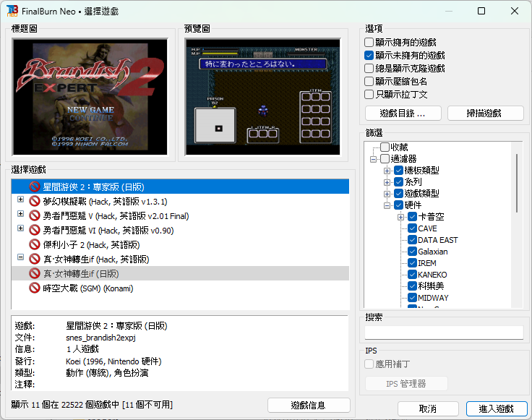Enable 顯示擁有的遊戲 checkbox
This screenshot has width=532, height=420.
369,43
